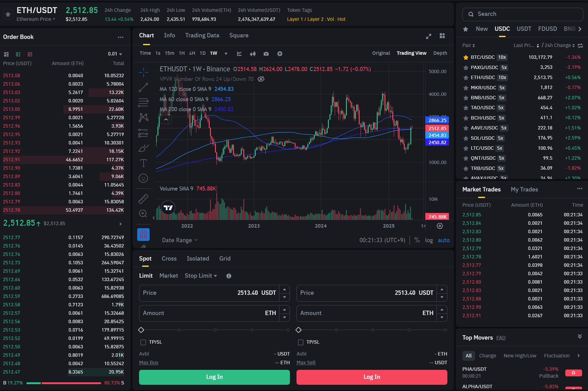Select the pattern drawing tool
The width and height of the screenshot is (588, 391).
click(143, 117)
